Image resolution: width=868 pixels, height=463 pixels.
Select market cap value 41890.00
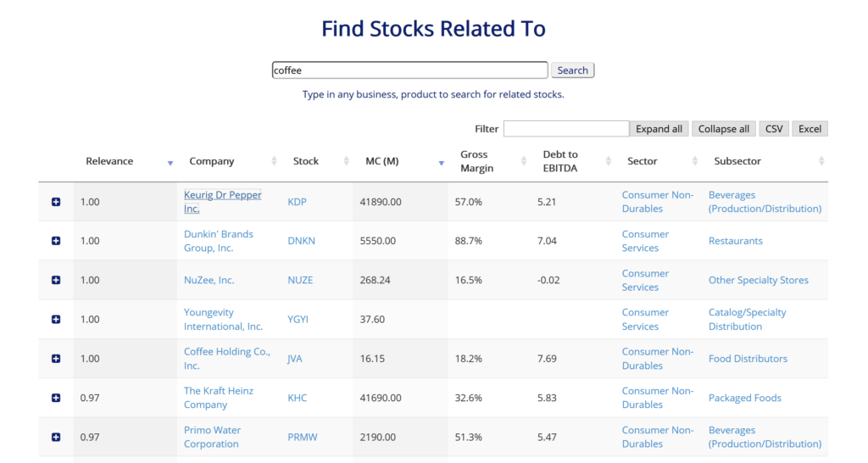[x=381, y=202]
